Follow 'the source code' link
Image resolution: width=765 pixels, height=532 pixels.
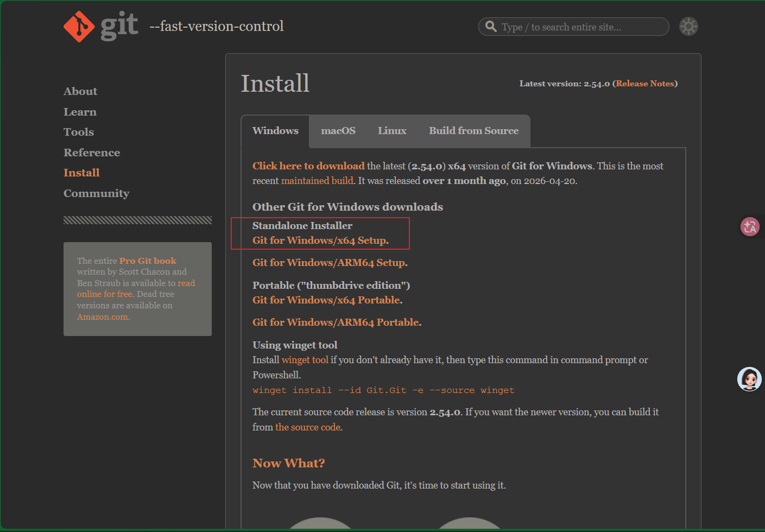pos(308,427)
